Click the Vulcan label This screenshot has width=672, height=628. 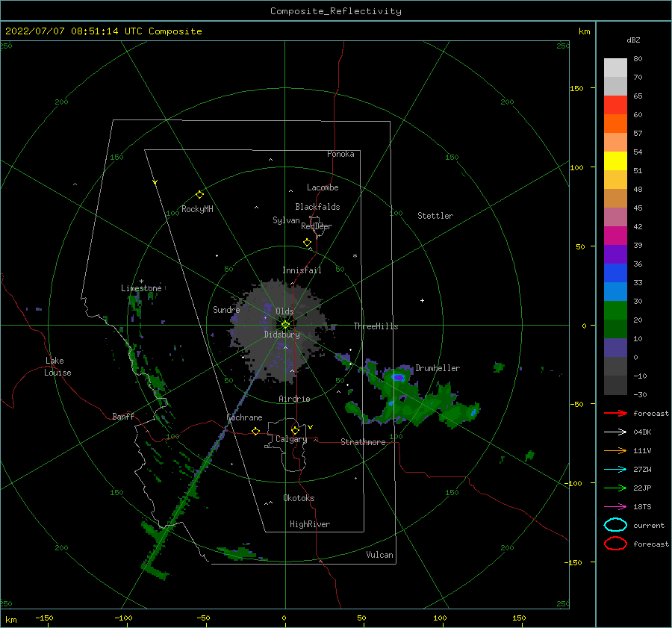(x=380, y=555)
